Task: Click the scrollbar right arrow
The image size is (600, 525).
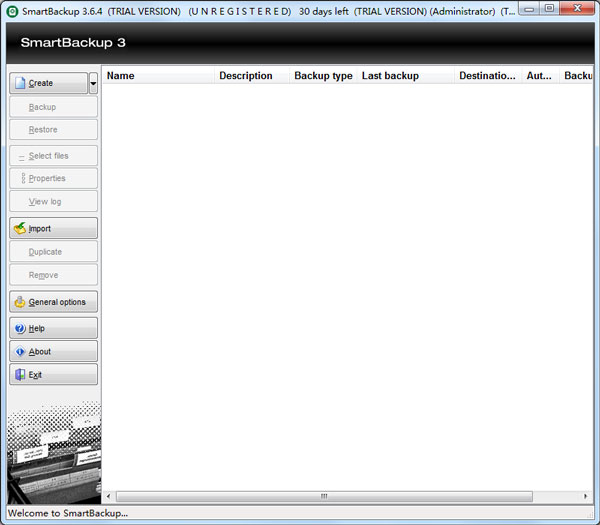Action: click(x=585, y=496)
